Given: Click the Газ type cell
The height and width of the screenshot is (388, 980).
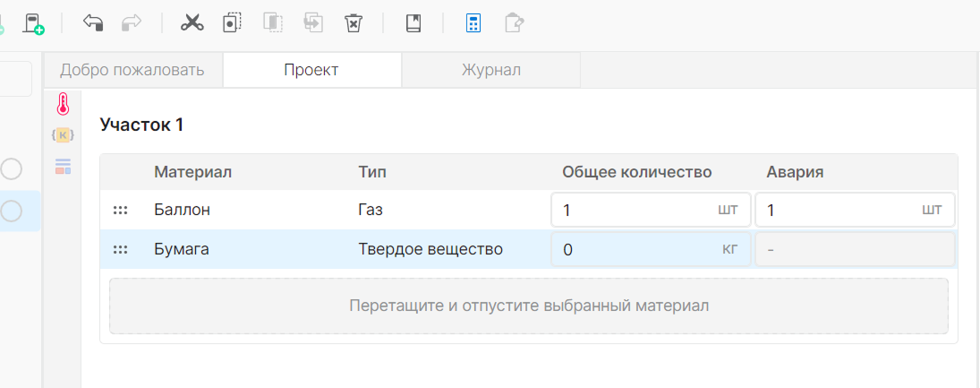Looking at the screenshot, I should (370, 211).
